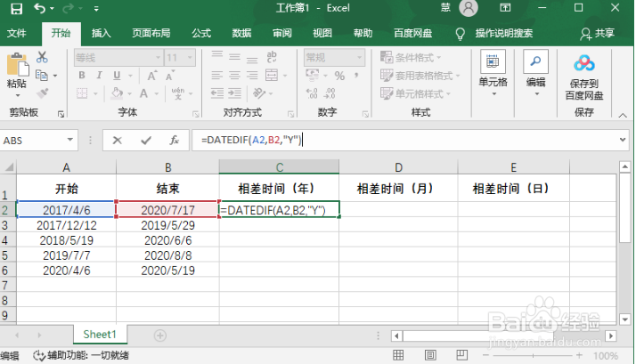Open the 剪贴板 dialog launcher

click(61, 114)
